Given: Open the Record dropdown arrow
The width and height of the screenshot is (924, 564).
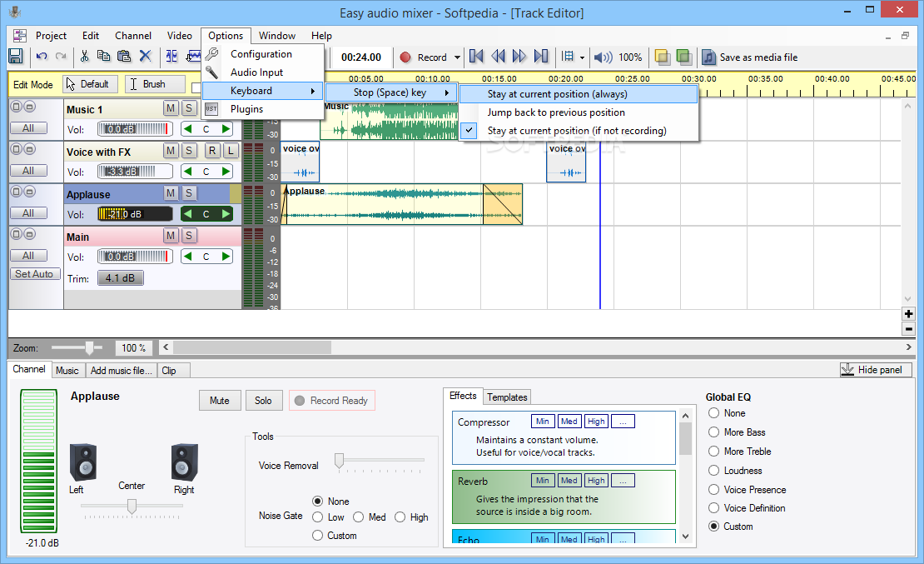Looking at the screenshot, I should [457, 57].
